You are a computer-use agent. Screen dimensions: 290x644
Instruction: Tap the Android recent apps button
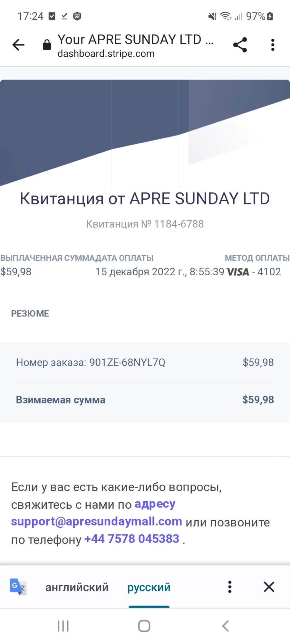[x=63, y=626]
